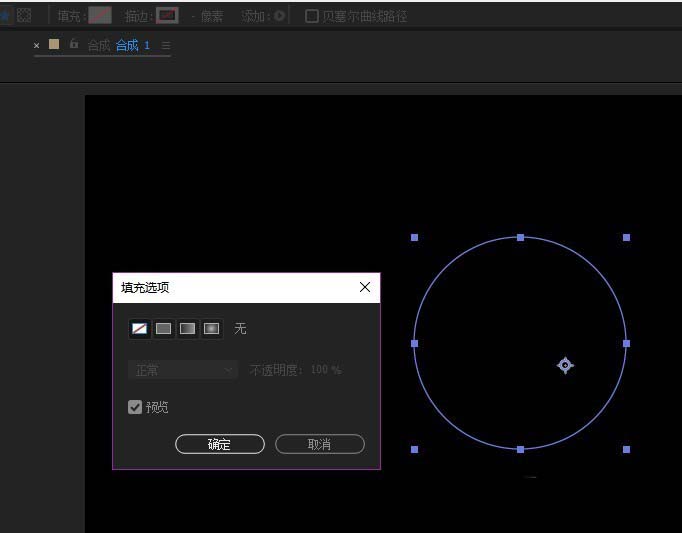Switch to the 合成 1 tab

tap(132, 45)
